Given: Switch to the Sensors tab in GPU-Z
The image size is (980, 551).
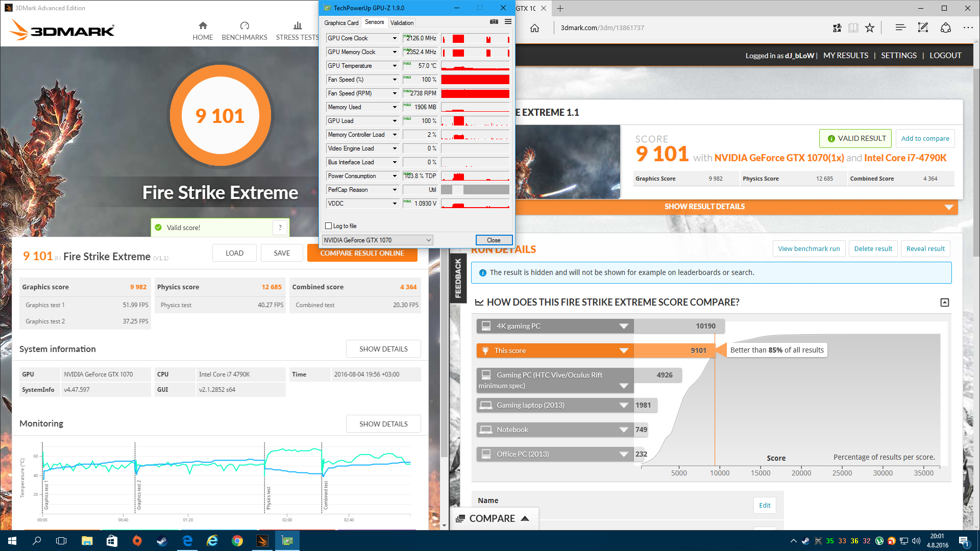Looking at the screenshot, I should [x=374, y=22].
